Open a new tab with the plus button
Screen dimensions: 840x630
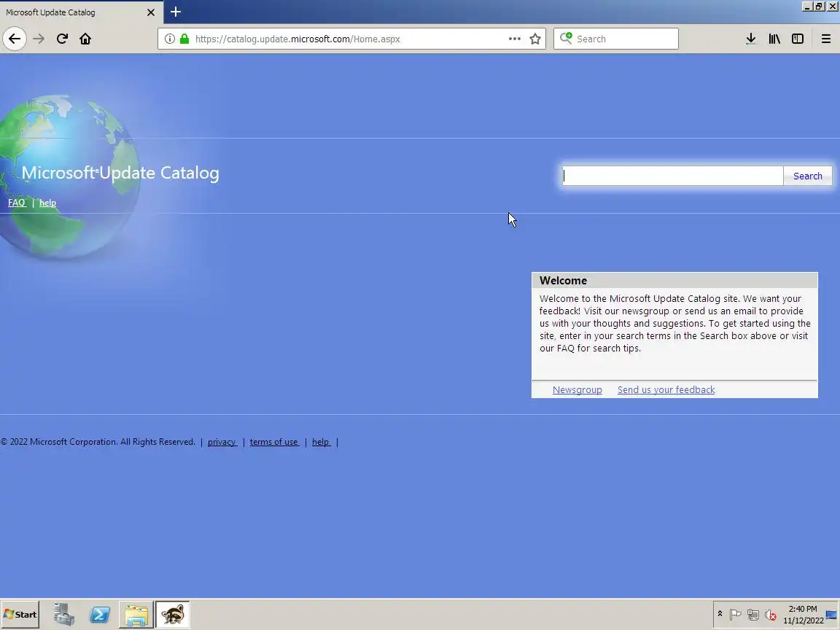[176, 12]
